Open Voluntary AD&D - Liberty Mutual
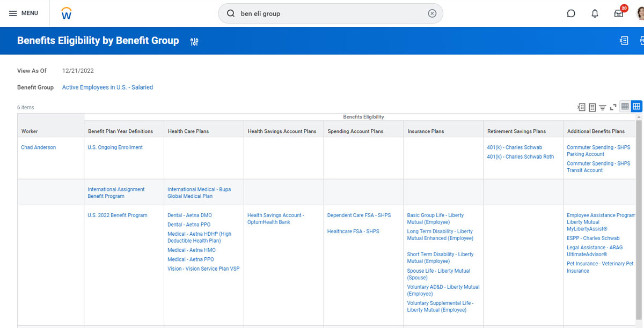Viewport: 644px width, 328px height. click(443, 290)
